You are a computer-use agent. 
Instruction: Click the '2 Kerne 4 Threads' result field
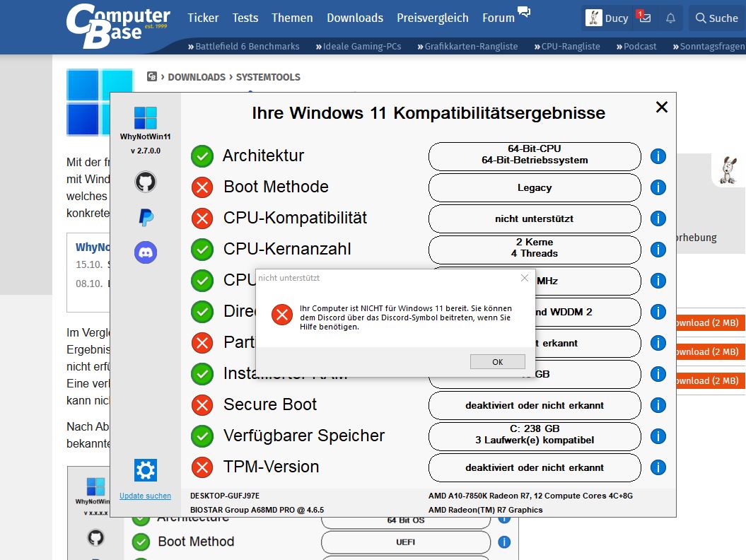[535, 250]
